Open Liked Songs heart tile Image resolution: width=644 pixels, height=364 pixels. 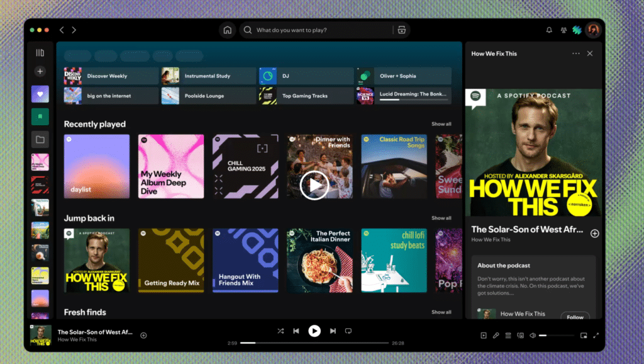(40, 94)
